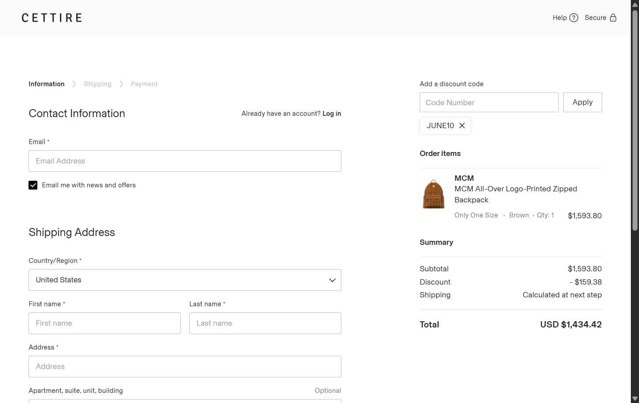Click the Log in link
The image size is (639, 403).
coord(331,114)
